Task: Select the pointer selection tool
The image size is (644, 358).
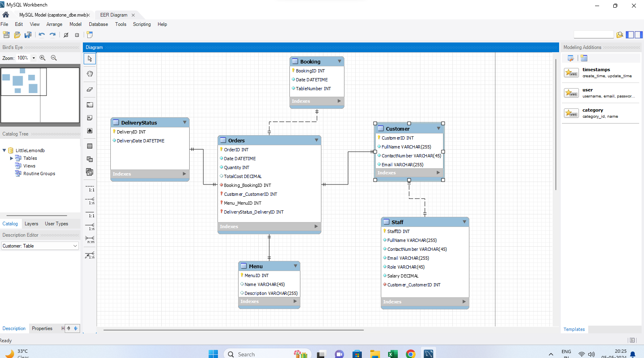Action: (x=90, y=59)
